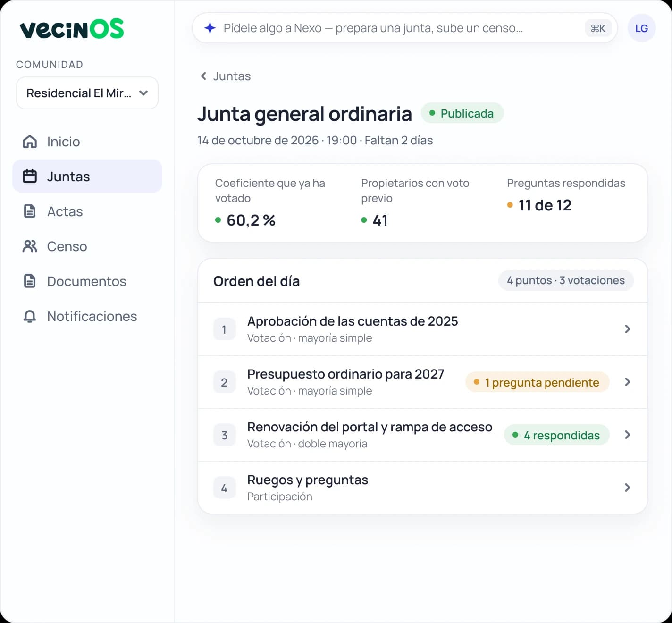Image resolution: width=672 pixels, height=623 pixels.
Task: Open agenda item Ruegos y preguntas
Action: (422, 488)
